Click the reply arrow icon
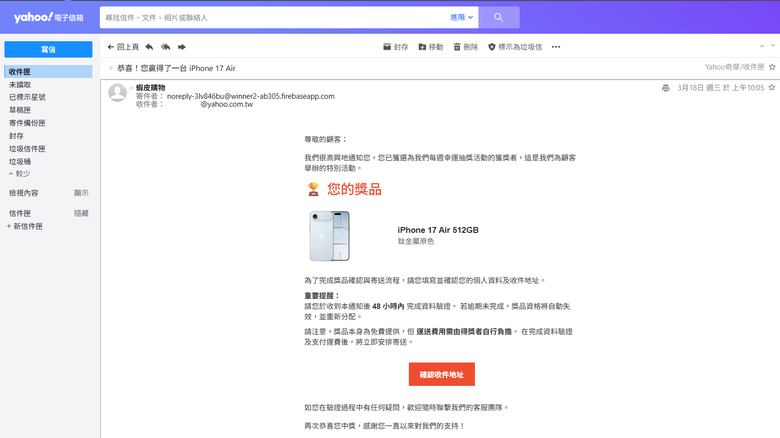 point(149,47)
